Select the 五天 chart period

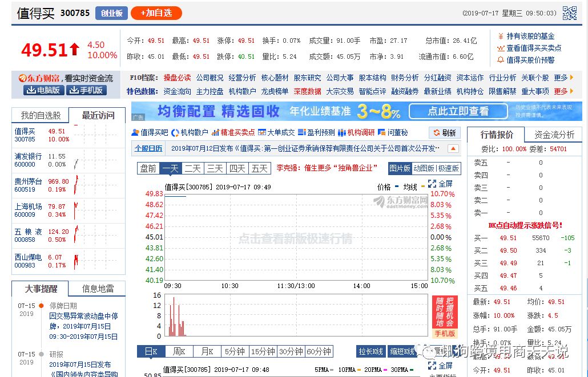click(x=260, y=169)
